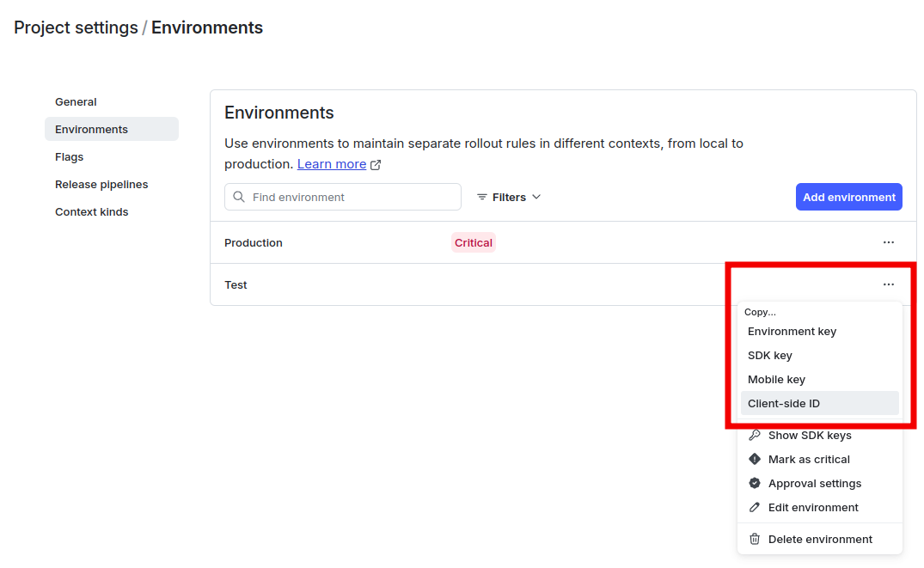Open the Learn more link
The image size is (924, 568).
(x=331, y=163)
